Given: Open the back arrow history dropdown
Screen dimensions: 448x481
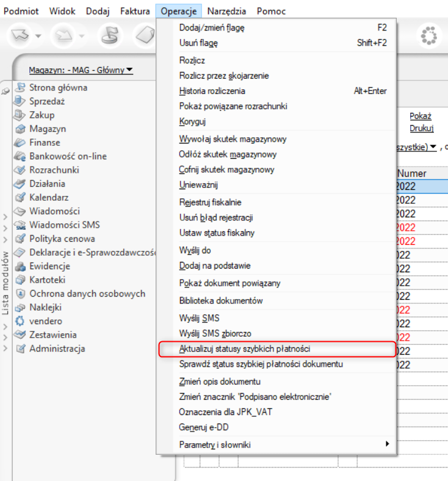Looking at the screenshot, I should pyautogui.click(x=38, y=36).
